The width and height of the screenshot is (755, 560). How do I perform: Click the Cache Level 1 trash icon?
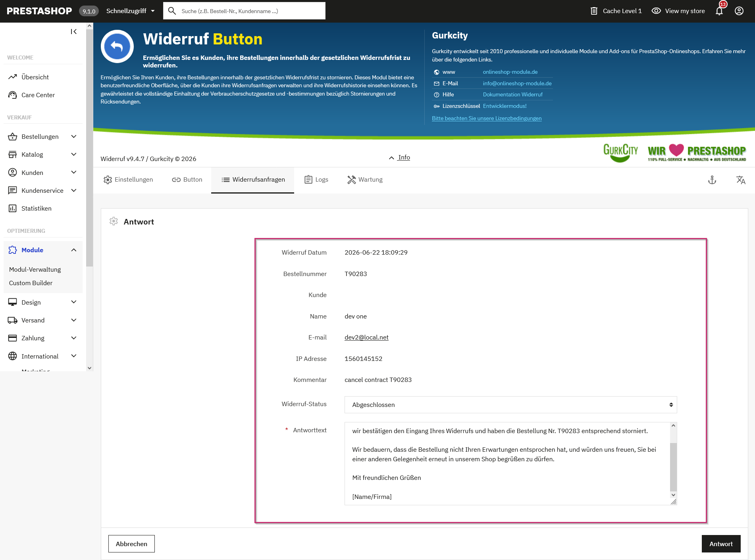[x=594, y=11]
